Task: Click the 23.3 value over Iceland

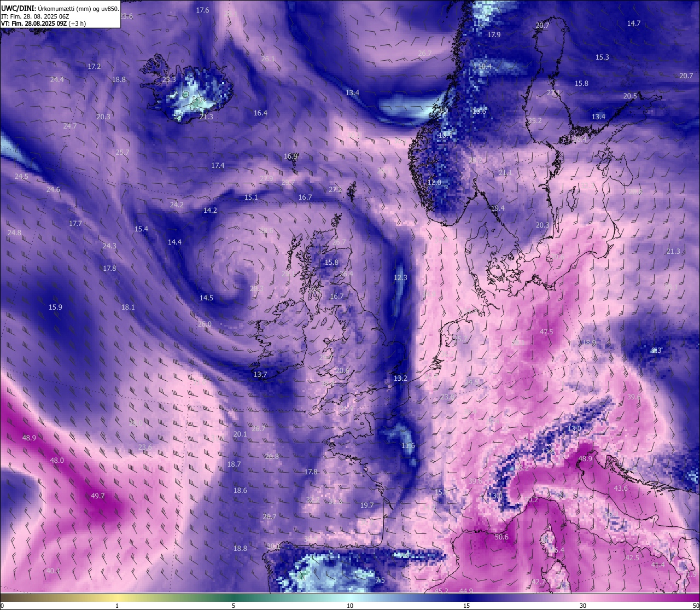Action: [169, 80]
